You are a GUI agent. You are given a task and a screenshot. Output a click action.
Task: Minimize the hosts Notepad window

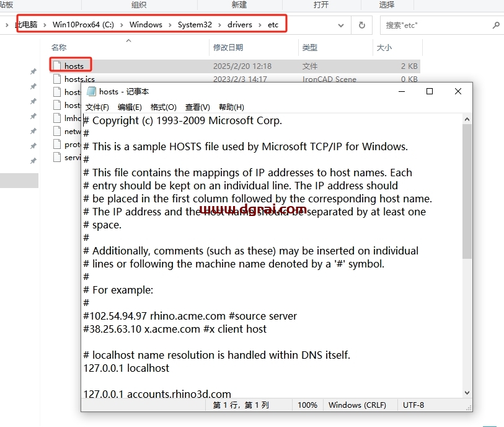pos(402,92)
